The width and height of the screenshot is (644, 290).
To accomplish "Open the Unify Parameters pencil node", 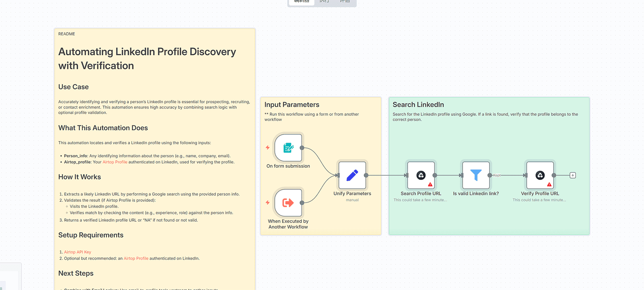I will [352, 175].
